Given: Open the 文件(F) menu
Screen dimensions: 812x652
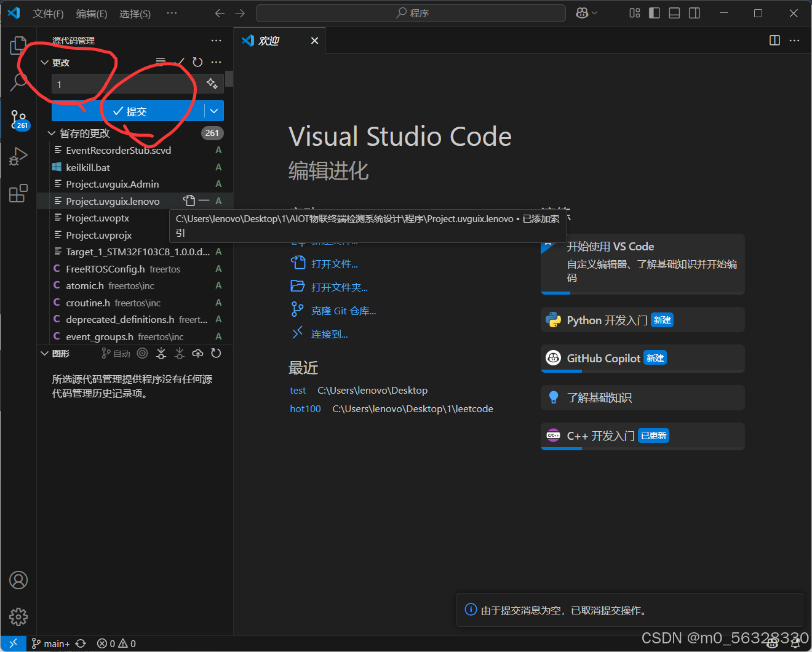Looking at the screenshot, I should pyautogui.click(x=48, y=13).
